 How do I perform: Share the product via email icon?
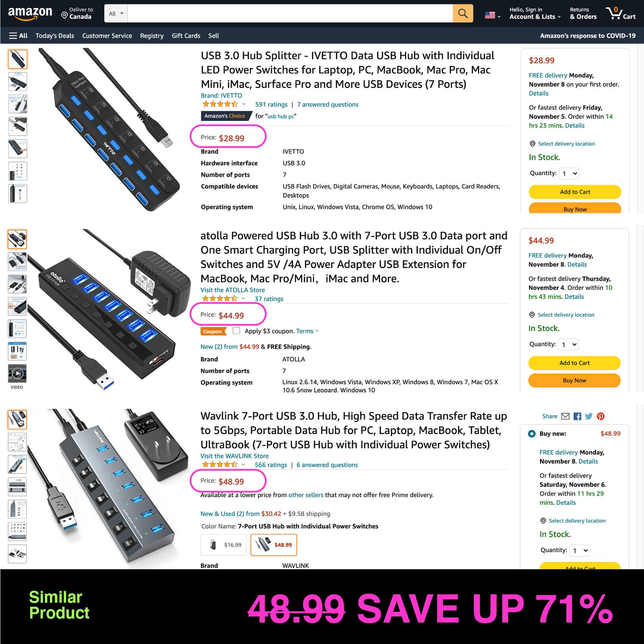pyautogui.click(x=565, y=416)
